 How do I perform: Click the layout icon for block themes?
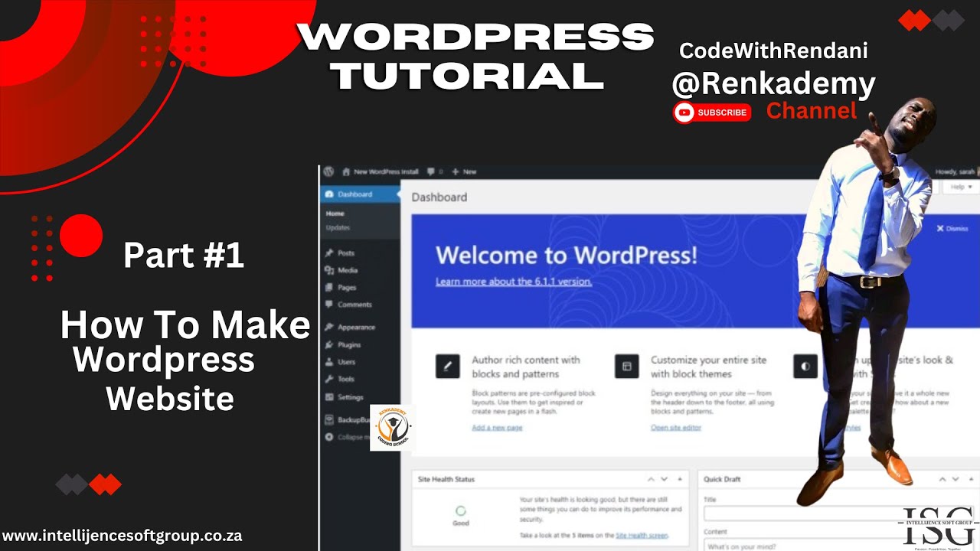[626, 367]
